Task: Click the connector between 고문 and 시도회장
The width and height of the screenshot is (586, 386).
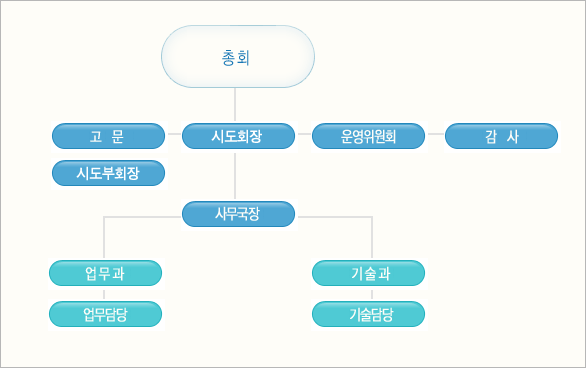Action: pos(174,134)
